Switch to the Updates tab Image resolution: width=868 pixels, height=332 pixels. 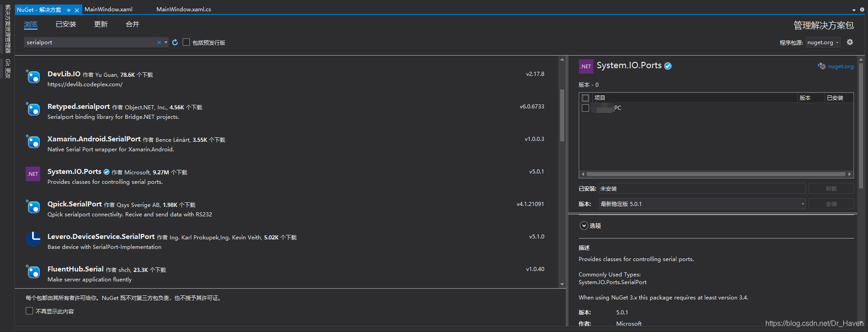[101, 24]
